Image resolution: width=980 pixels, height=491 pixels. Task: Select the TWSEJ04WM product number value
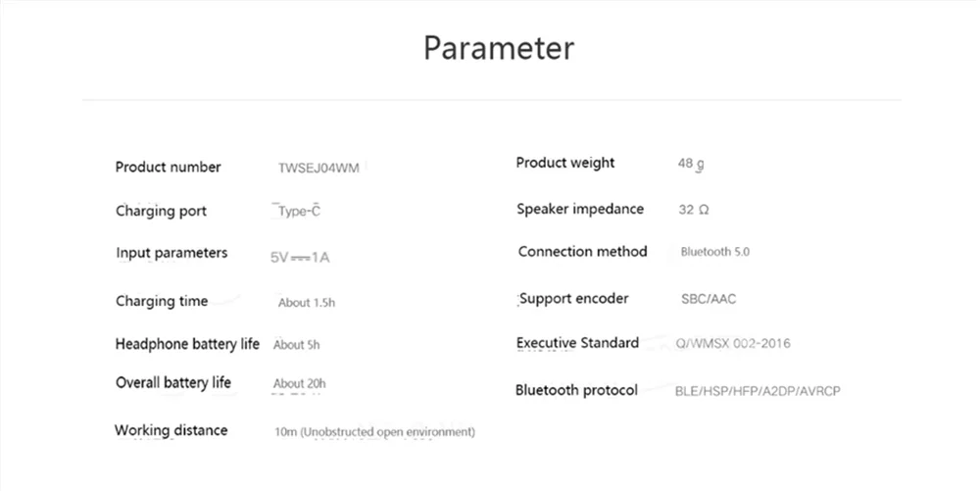(318, 169)
